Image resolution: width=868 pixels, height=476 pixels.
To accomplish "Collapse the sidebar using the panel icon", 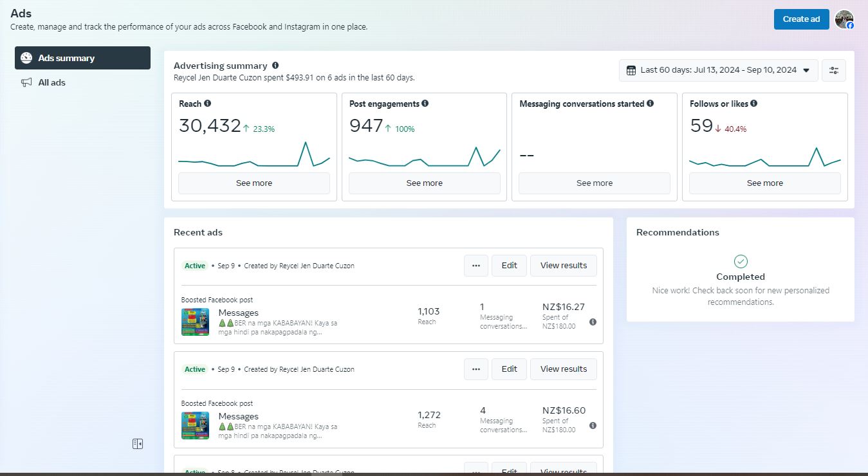I will click(x=138, y=444).
